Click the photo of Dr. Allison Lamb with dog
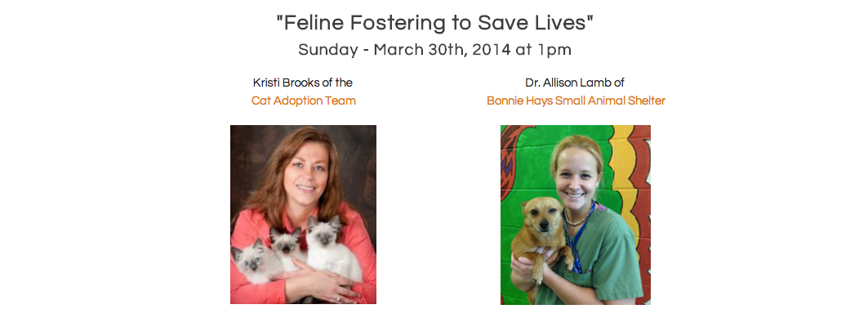The height and width of the screenshot is (318, 868). (576, 215)
